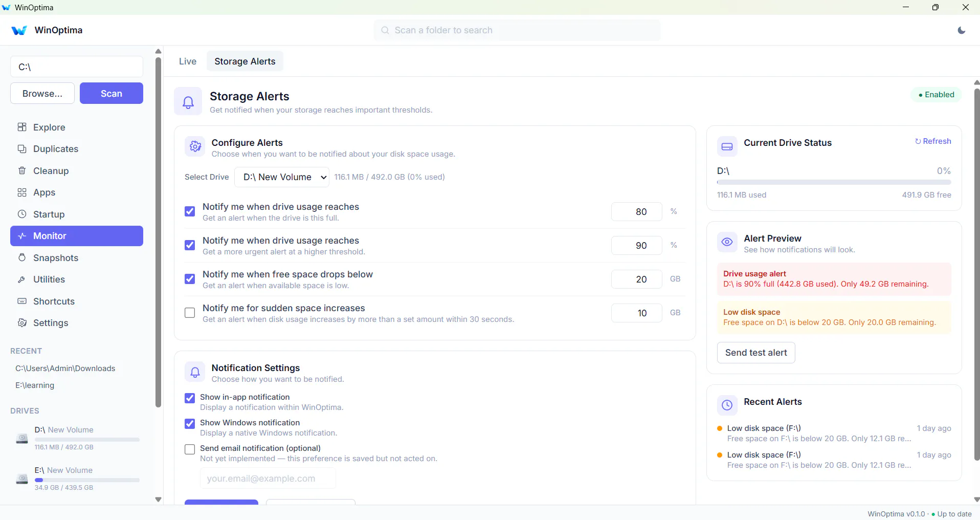Click the Snapshots icon in sidebar

(x=22, y=257)
